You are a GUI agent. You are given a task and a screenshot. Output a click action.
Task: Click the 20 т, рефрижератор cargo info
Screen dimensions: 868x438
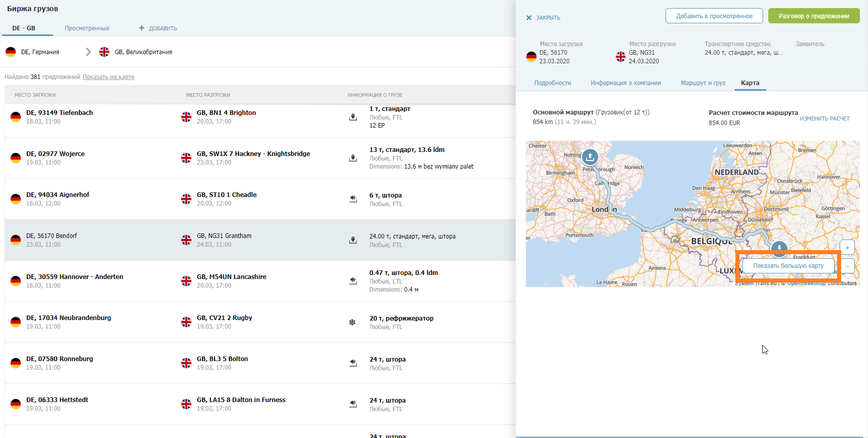pyautogui.click(x=401, y=318)
